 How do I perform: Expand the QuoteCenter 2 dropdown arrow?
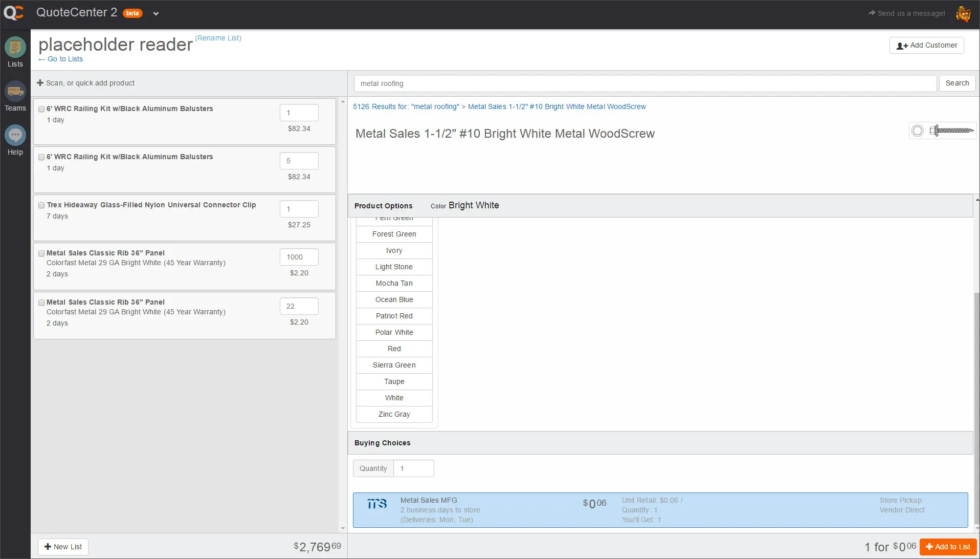156,14
